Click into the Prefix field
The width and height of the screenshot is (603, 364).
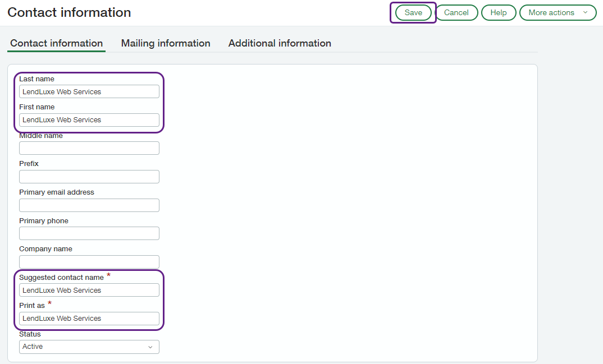[x=89, y=176]
